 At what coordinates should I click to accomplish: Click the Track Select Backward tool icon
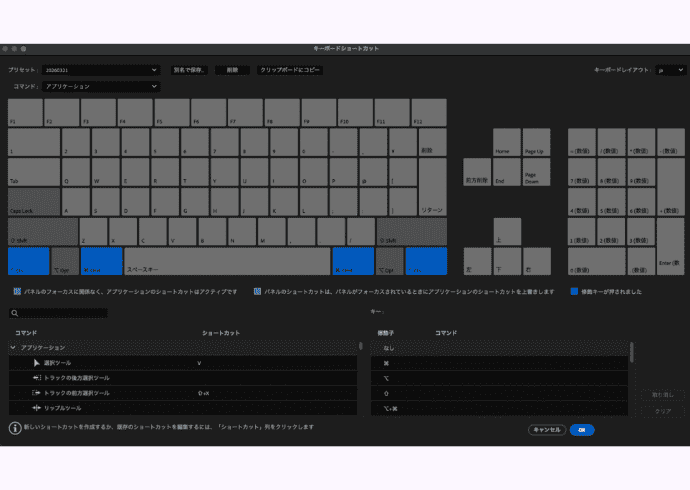[x=36, y=378]
